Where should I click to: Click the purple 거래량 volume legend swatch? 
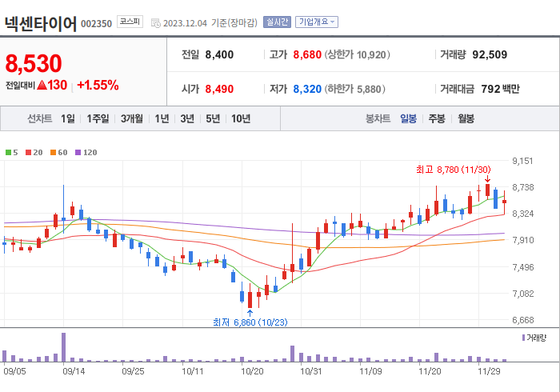523,338
